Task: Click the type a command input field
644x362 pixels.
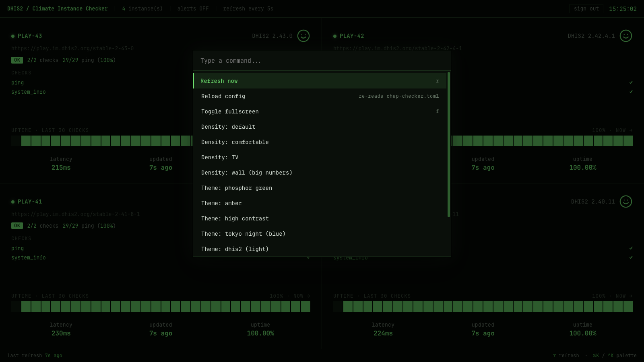Action: pyautogui.click(x=322, y=61)
